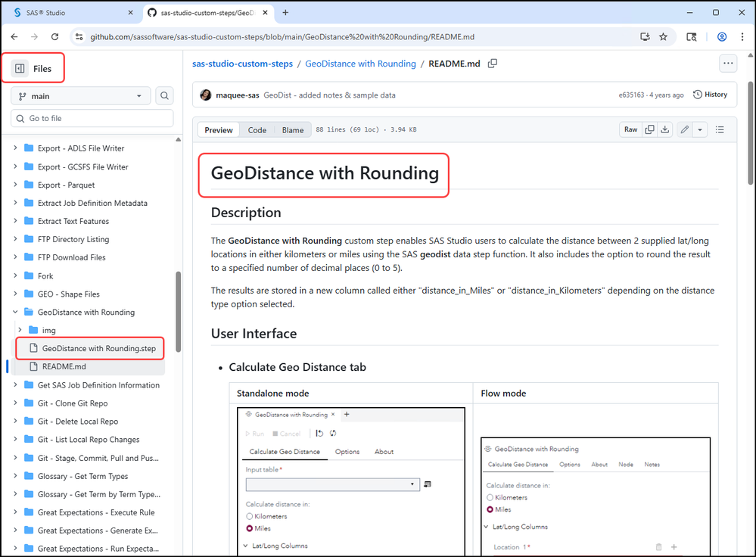
Task: Open the Chrome profile icon
Action: (722, 36)
